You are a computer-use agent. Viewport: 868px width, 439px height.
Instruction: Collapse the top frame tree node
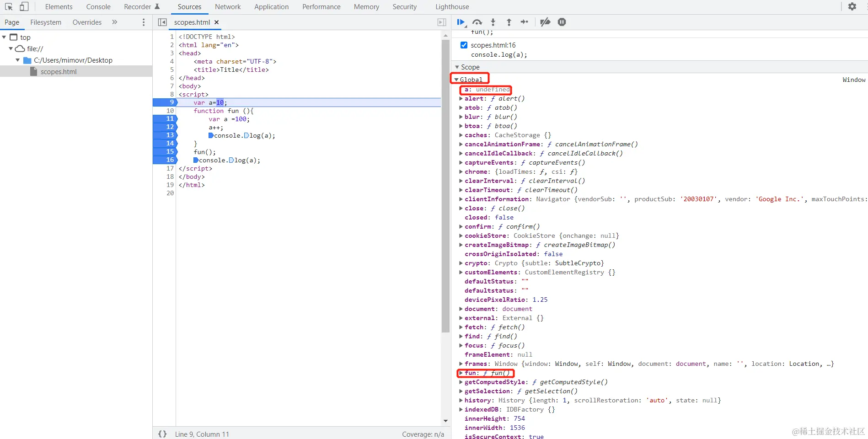4,37
